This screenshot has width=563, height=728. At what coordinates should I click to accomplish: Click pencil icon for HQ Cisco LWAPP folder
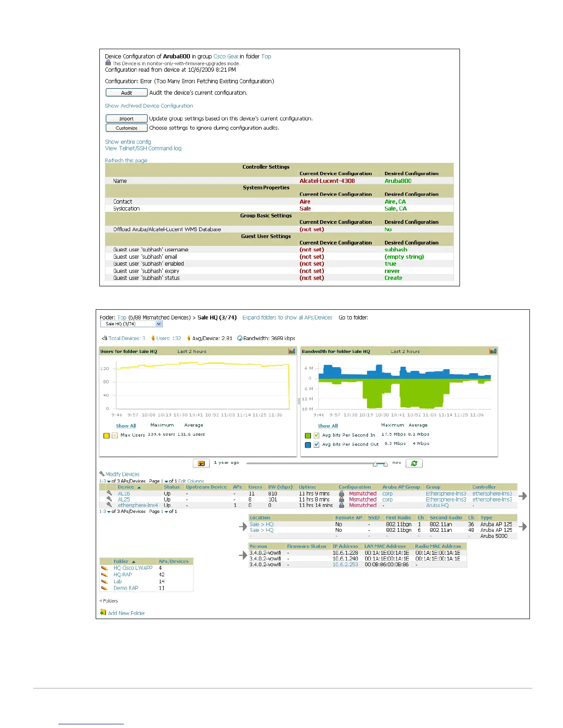point(104,568)
